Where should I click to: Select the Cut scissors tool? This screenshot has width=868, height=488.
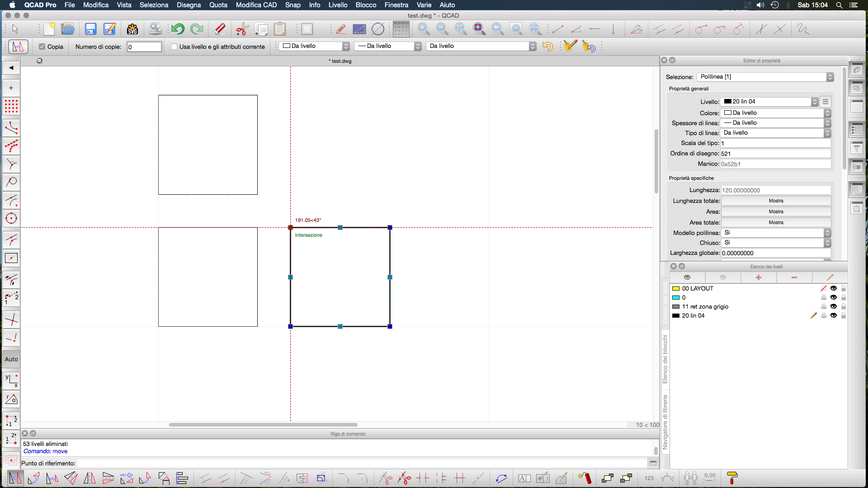coord(242,29)
